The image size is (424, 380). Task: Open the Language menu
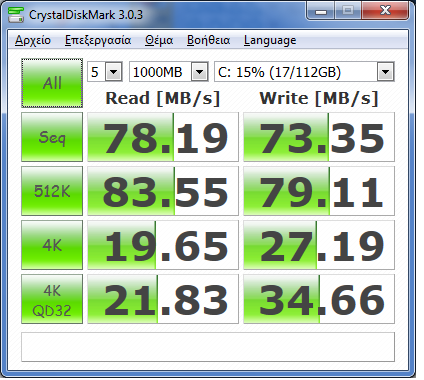(x=270, y=40)
